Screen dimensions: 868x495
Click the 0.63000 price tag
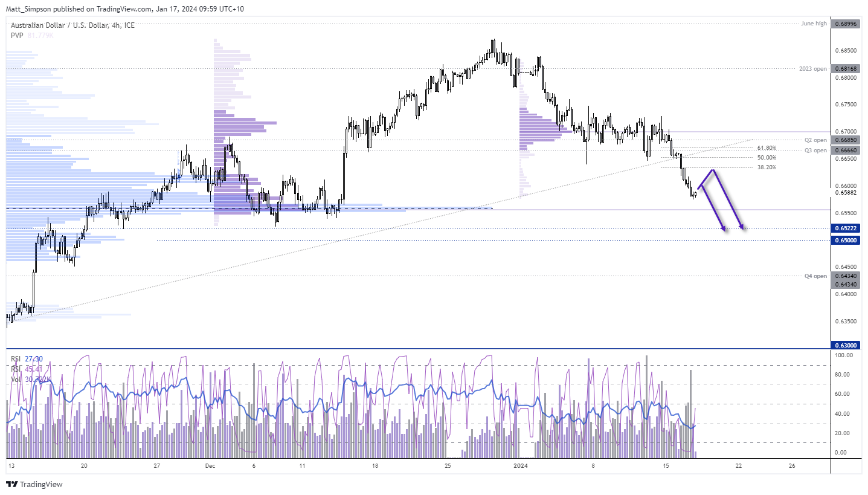pyautogui.click(x=847, y=345)
